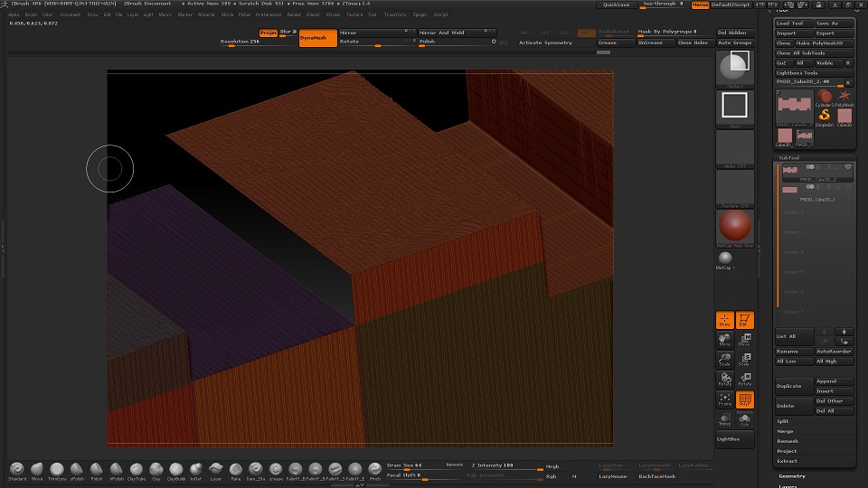Open the Zplugin menu

(x=420, y=14)
